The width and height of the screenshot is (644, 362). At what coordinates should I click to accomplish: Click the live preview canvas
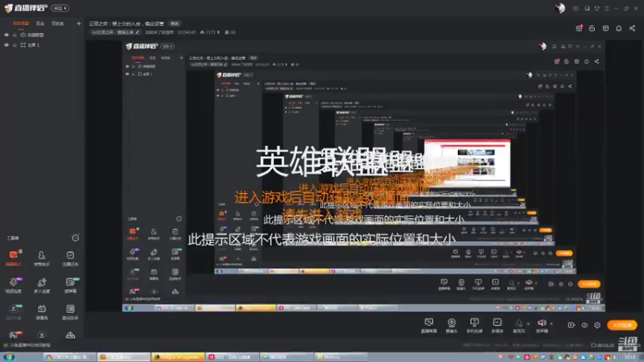tap(364, 175)
